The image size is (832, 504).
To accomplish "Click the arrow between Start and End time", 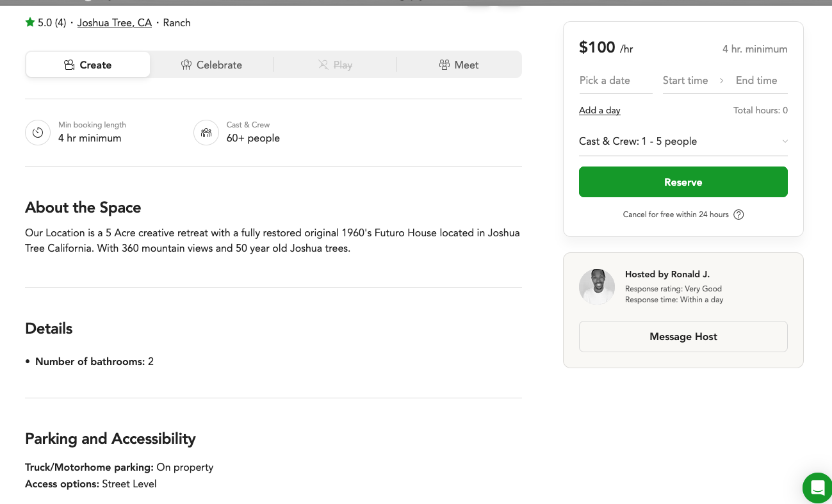I will tap(722, 81).
